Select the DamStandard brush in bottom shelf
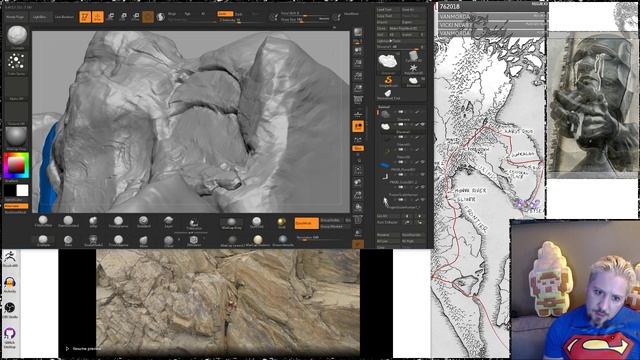Viewport: 640px width, 360px height. click(x=68, y=222)
